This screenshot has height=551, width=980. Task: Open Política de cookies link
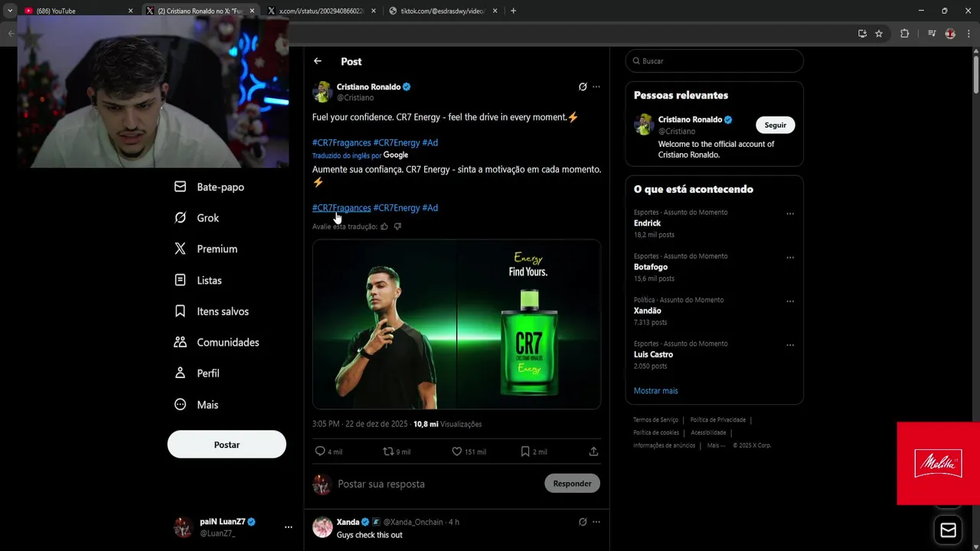(x=656, y=433)
